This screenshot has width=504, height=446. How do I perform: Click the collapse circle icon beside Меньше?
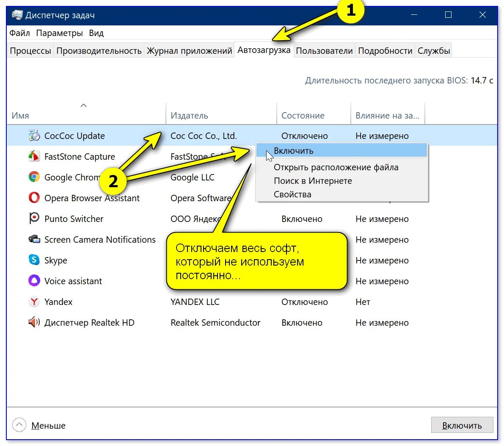point(19,425)
